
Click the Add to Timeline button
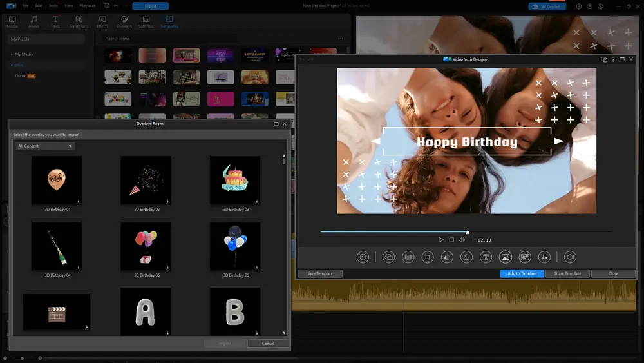tap(522, 273)
